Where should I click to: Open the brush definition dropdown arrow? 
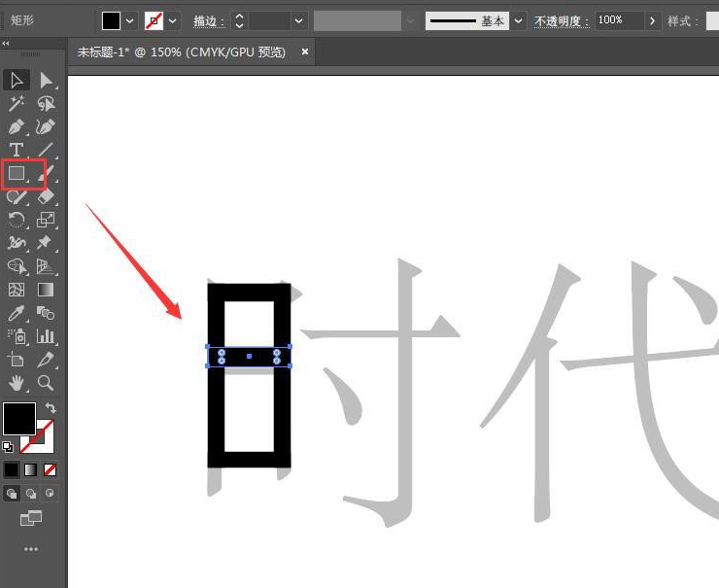(518, 21)
